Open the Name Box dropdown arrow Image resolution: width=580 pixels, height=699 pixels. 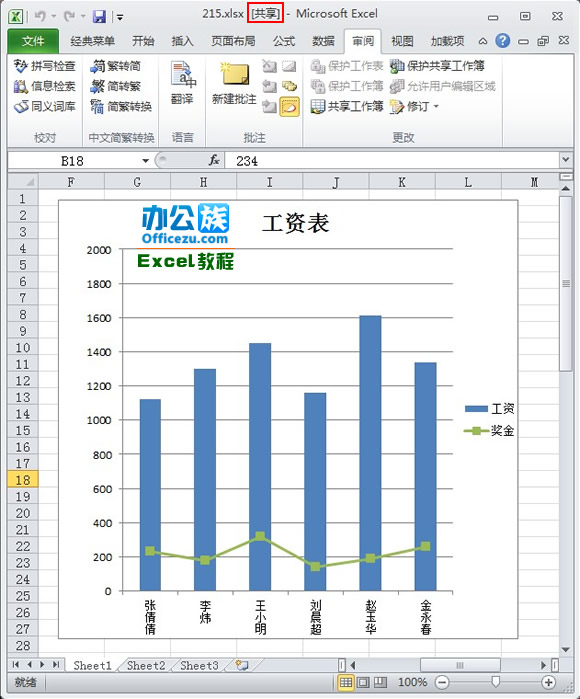click(145, 161)
